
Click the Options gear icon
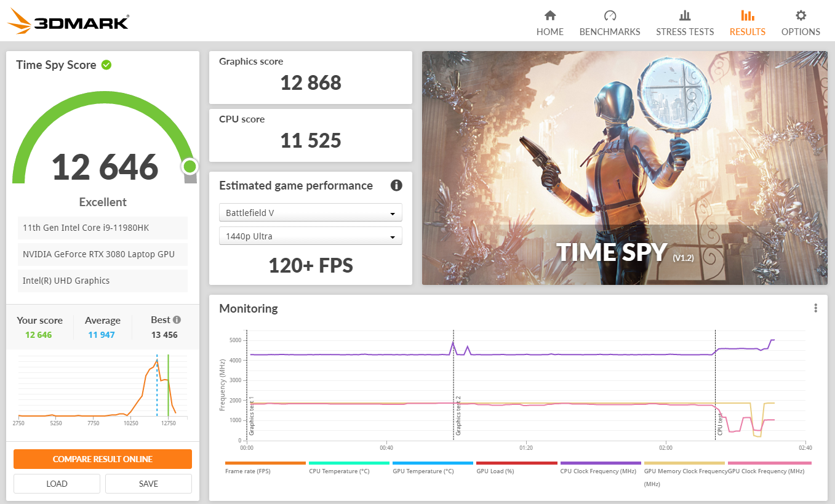[x=801, y=16]
